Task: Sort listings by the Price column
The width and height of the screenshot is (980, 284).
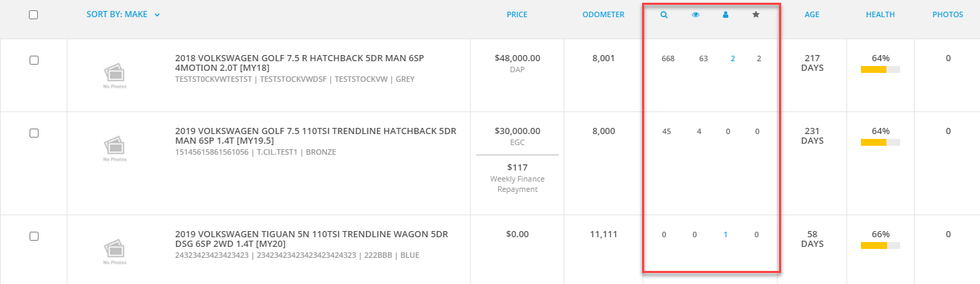Action: pos(517,14)
